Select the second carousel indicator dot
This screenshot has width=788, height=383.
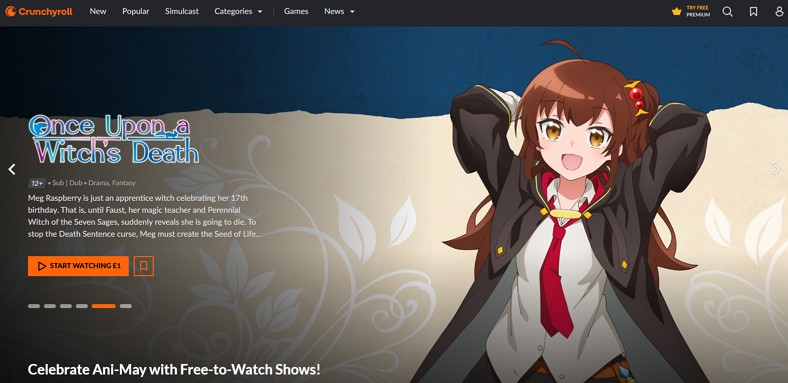pos(50,306)
